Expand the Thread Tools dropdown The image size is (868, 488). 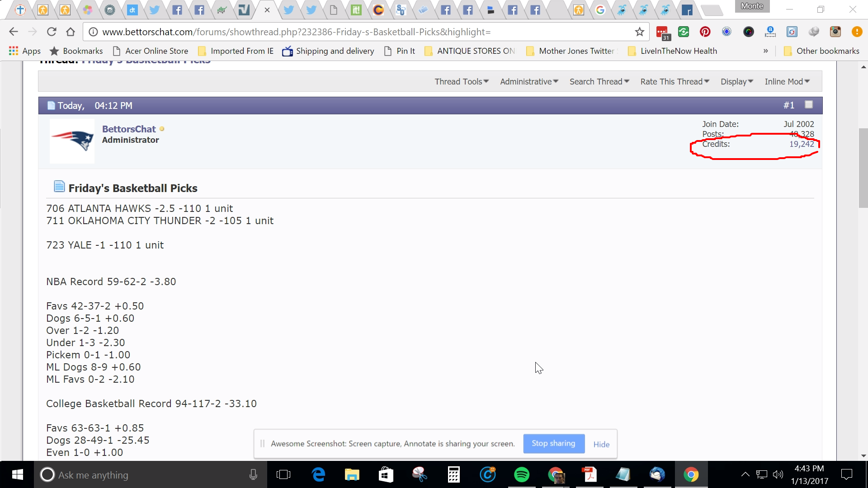[462, 82]
